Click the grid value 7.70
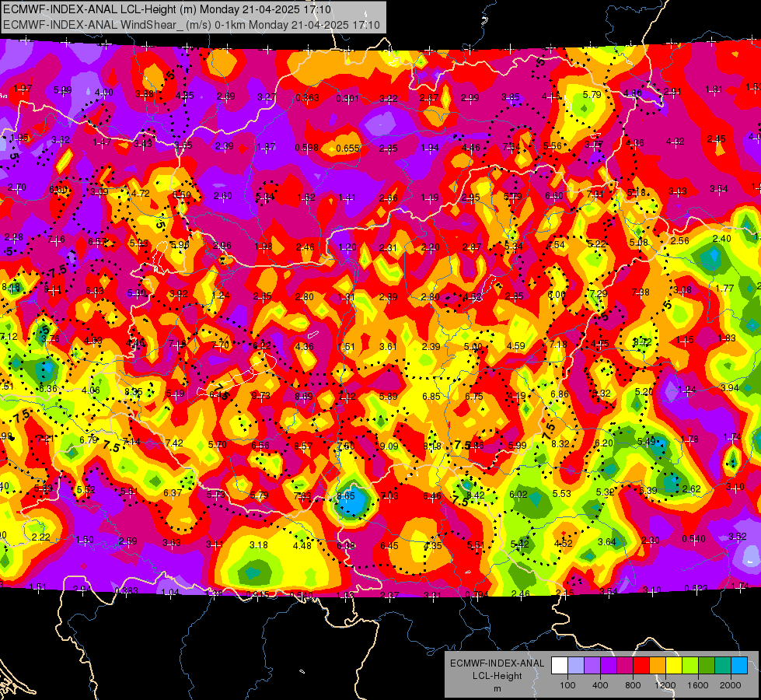This screenshot has width=761, height=700. click(220, 345)
